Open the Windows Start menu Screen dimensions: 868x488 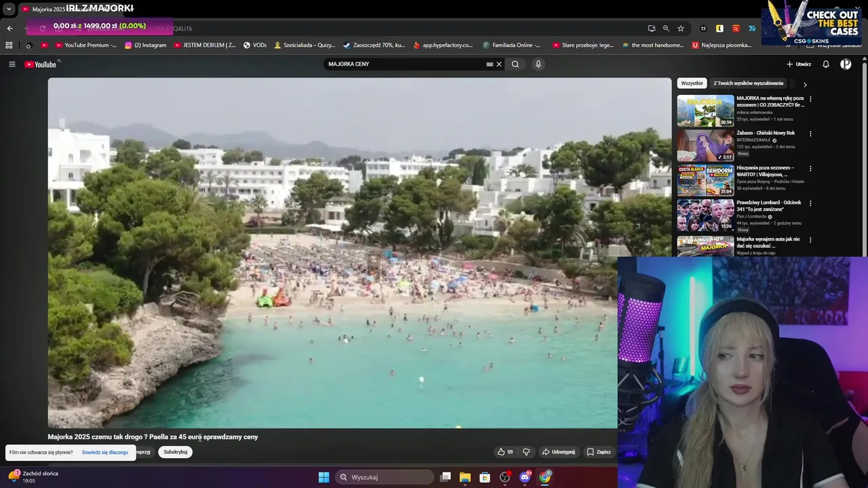pos(324,477)
